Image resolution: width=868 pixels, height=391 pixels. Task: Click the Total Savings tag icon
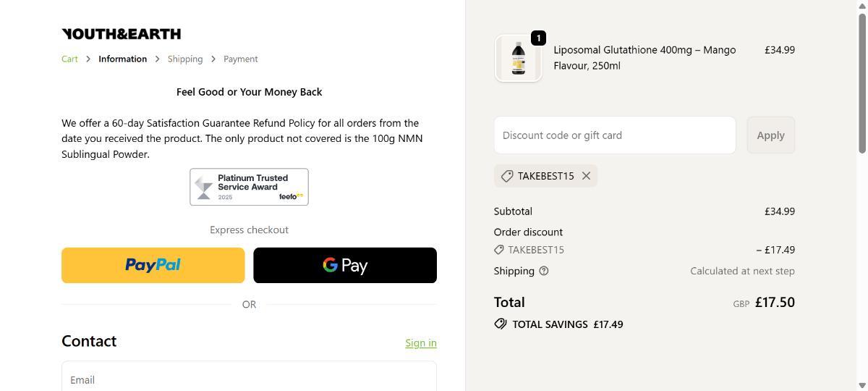(x=501, y=324)
